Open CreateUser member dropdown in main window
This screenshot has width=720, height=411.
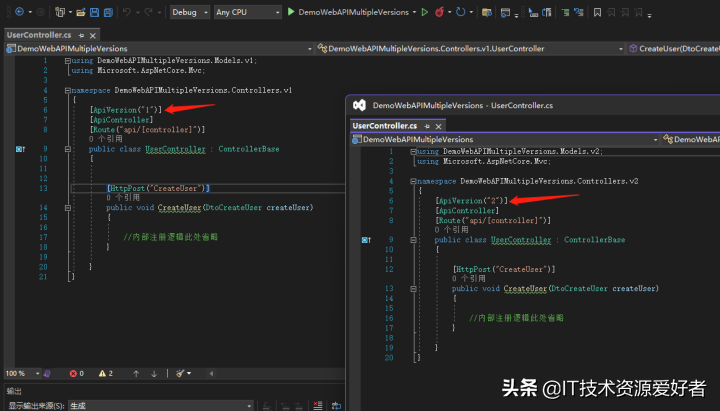click(673, 49)
